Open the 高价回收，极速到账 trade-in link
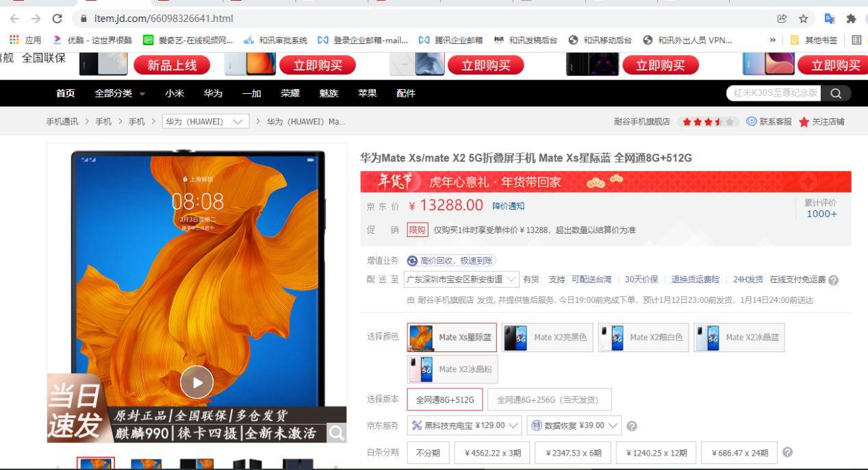The image size is (868, 470). (x=452, y=260)
